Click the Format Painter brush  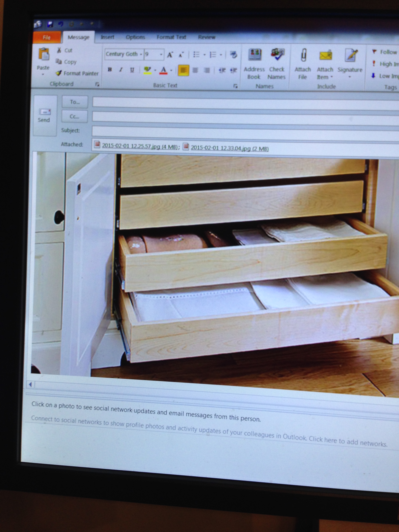[59, 73]
